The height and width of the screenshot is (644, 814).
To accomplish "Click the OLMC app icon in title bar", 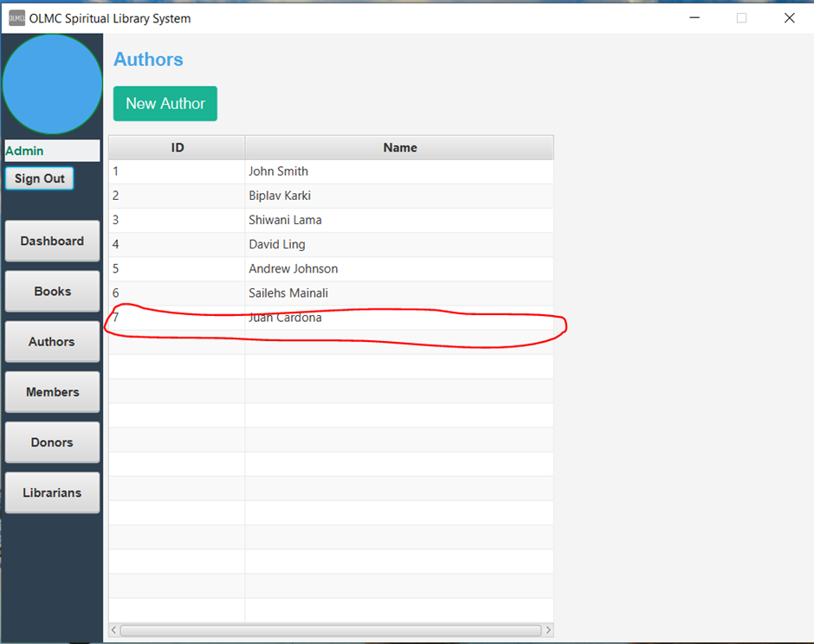I will point(16,17).
